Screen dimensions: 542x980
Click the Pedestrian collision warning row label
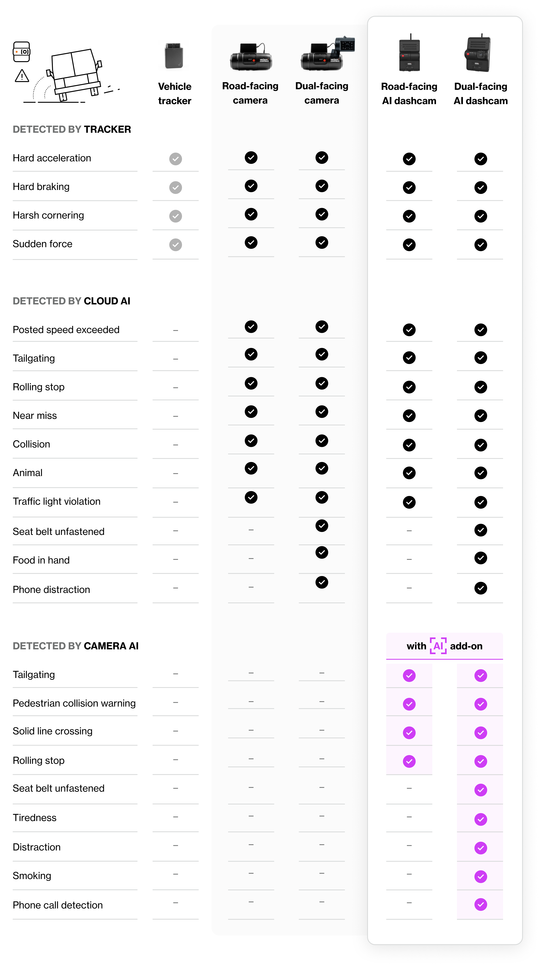[74, 703]
